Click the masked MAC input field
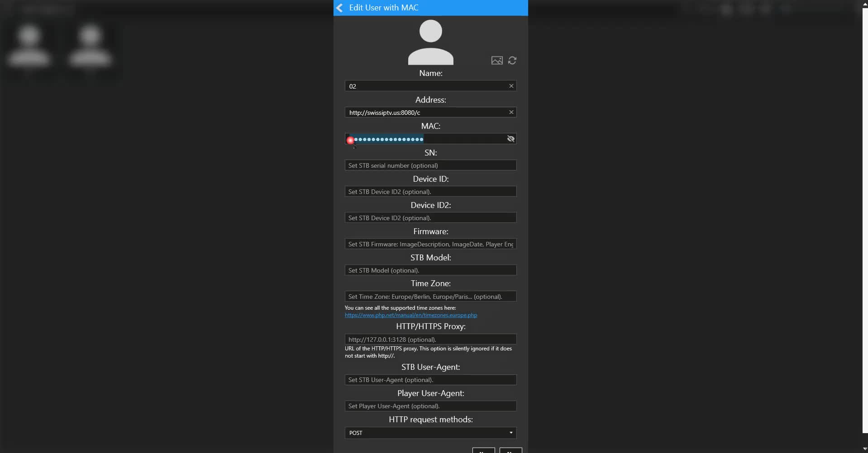 pyautogui.click(x=462, y=139)
